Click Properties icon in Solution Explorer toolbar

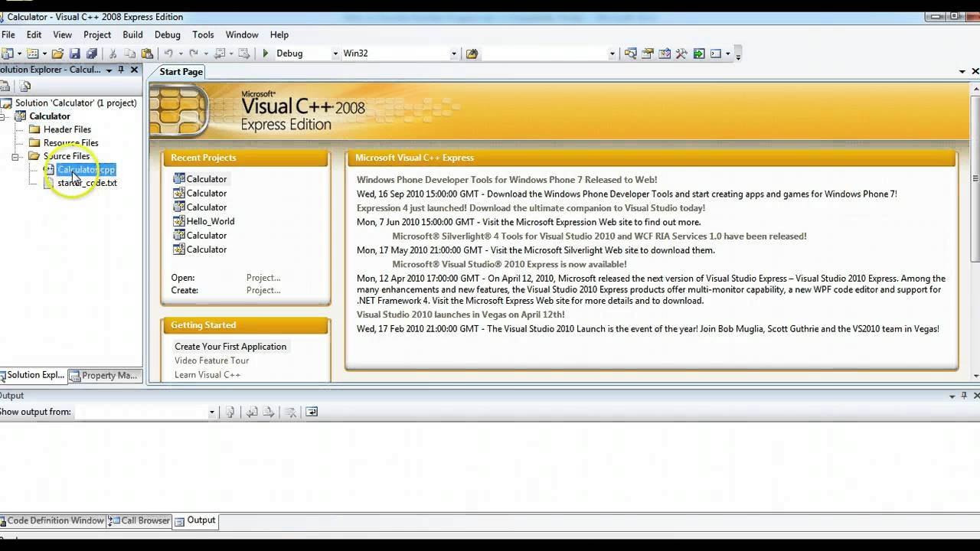point(5,86)
